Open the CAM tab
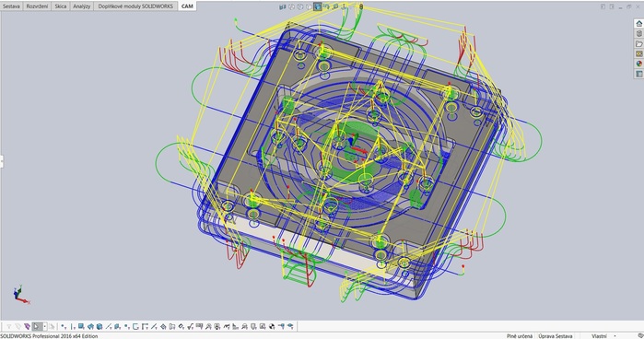The image size is (644, 339). pyautogui.click(x=187, y=6)
